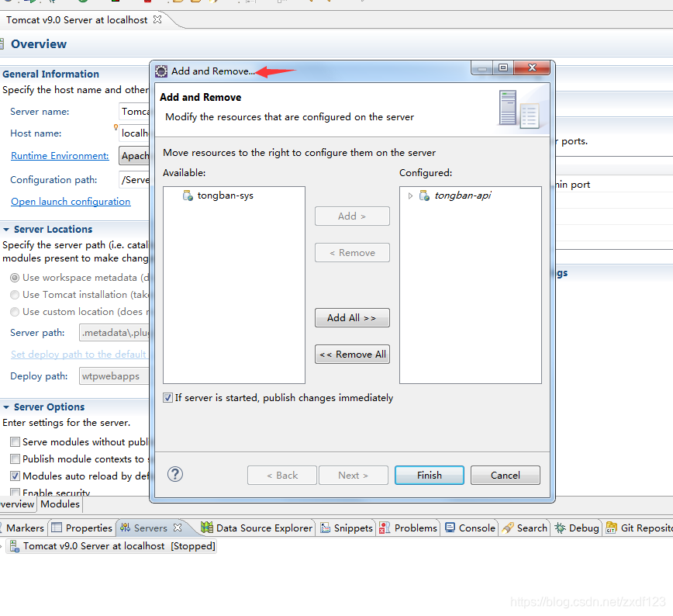The width and height of the screenshot is (673, 616).
Task: Enable Serve modules without publishing
Action: 15,441
